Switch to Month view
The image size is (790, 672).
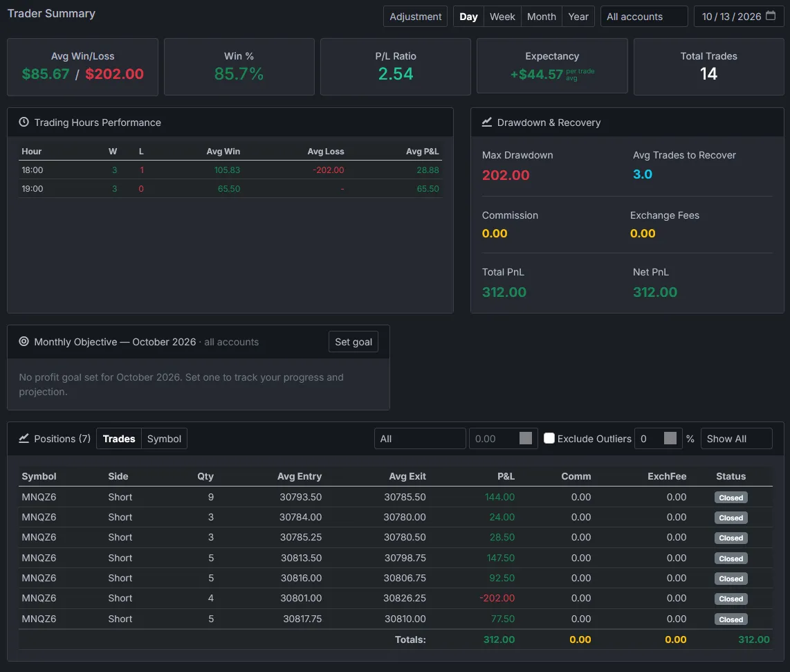click(x=542, y=16)
